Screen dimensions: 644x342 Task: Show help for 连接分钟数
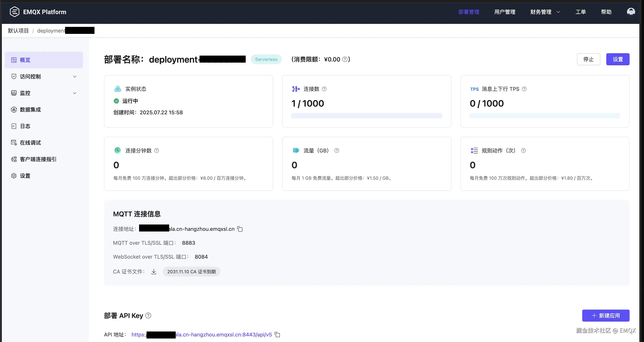pos(157,150)
